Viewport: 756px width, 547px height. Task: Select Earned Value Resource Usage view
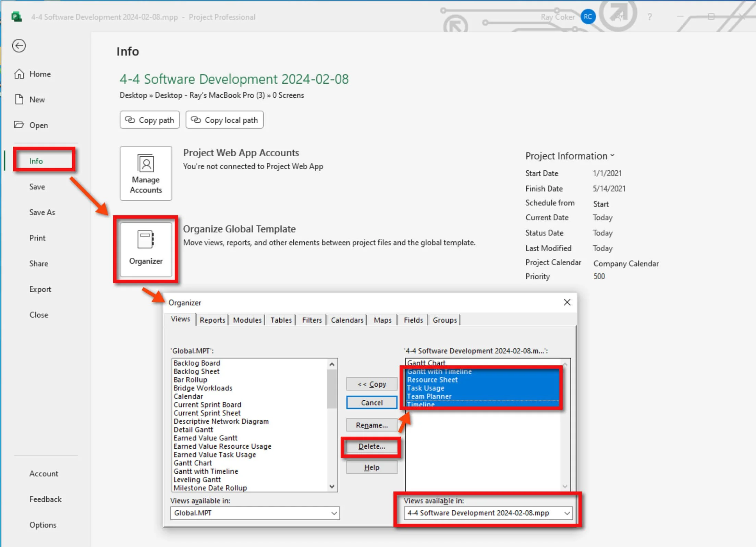click(x=222, y=446)
